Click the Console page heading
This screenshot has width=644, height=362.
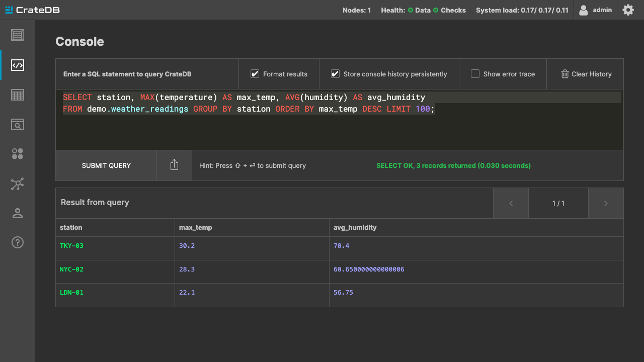coord(79,42)
